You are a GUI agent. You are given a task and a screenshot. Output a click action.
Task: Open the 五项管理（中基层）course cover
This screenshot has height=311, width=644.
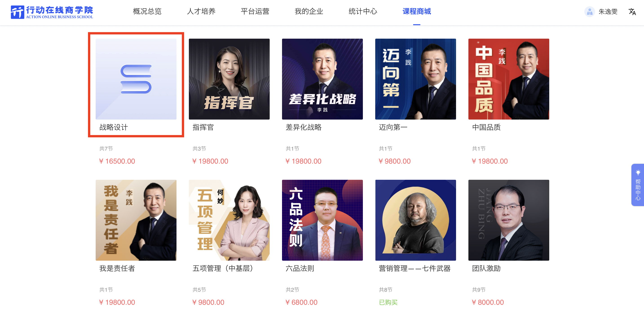[229, 220]
